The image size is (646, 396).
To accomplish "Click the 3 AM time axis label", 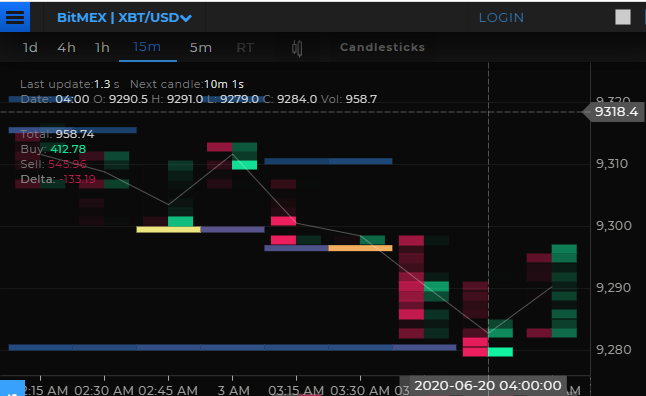I will coord(233,390).
